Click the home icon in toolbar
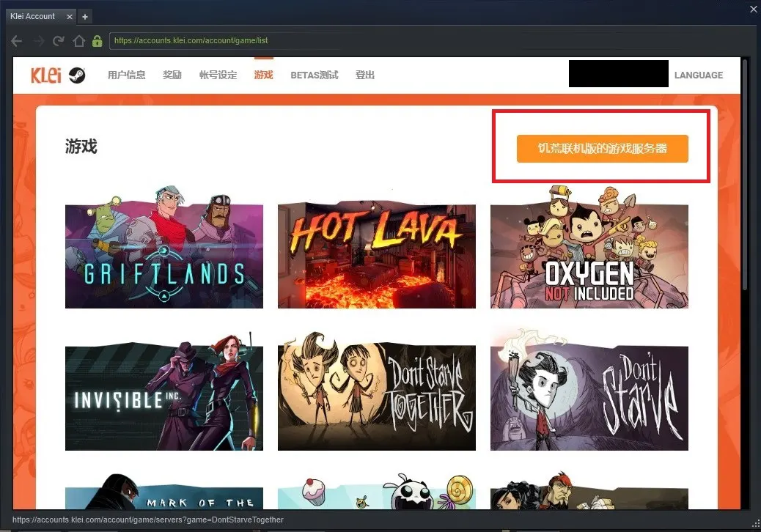Image resolution: width=761 pixels, height=532 pixels. coord(79,41)
